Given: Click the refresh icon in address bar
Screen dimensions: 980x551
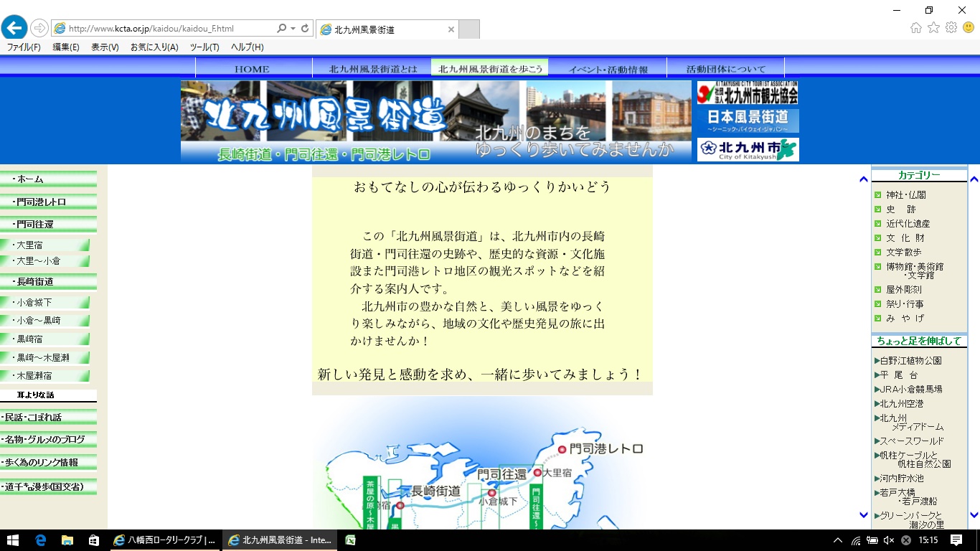Looking at the screenshot, I should tap(305, 29).
